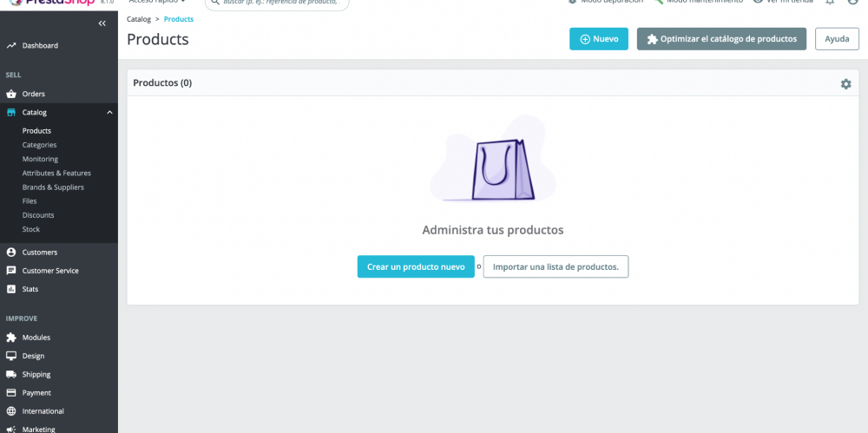Go to Orders in the sidebar
Viewport: 868px width, 433px height.
[x=34, y=94]
